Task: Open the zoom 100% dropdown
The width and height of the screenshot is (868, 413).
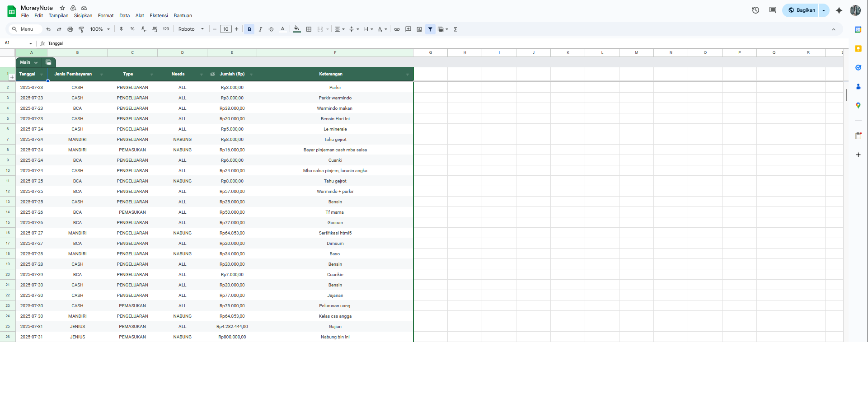Action: point(100,29)
